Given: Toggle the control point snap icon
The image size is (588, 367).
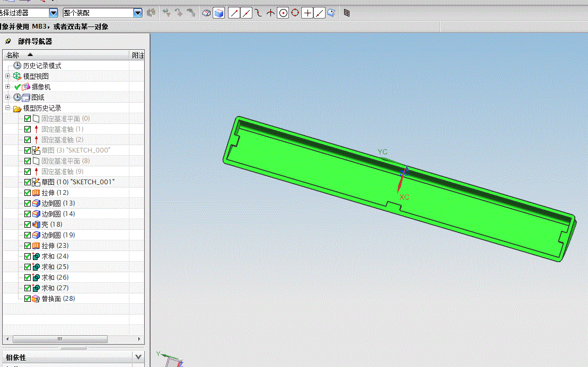Looking at the screenshot, I should pos(258,13).
